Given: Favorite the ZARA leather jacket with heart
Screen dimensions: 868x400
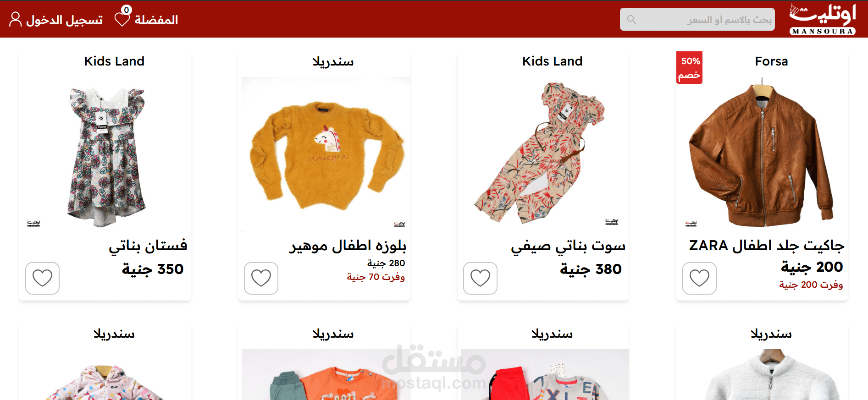Looking at the screenshot, I should [699, 278].
